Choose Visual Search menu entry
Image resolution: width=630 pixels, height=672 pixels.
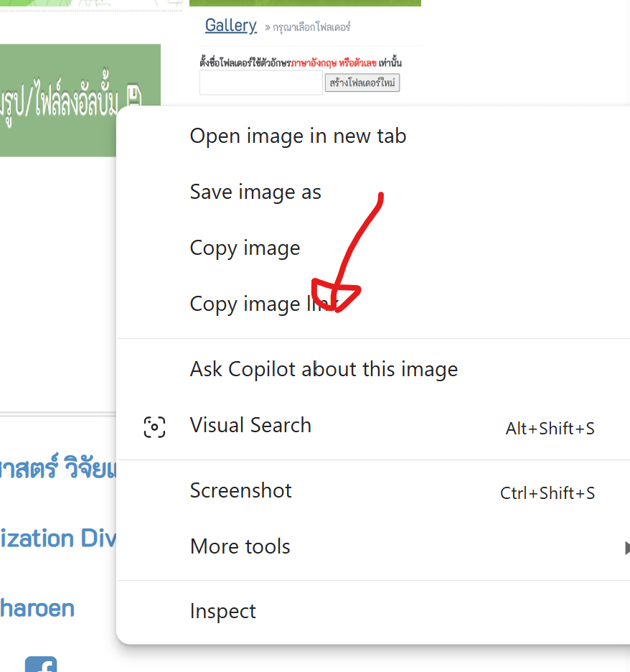tap(250, 426)
